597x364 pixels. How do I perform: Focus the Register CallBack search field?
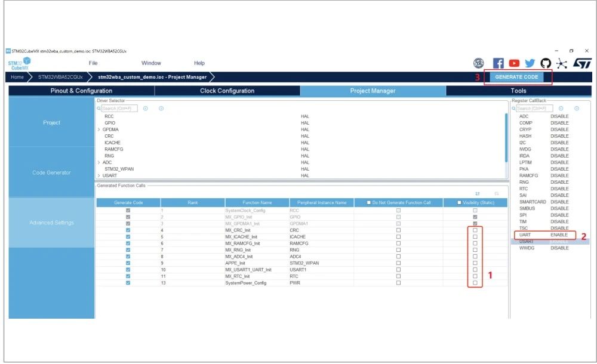tap(534, 109)
